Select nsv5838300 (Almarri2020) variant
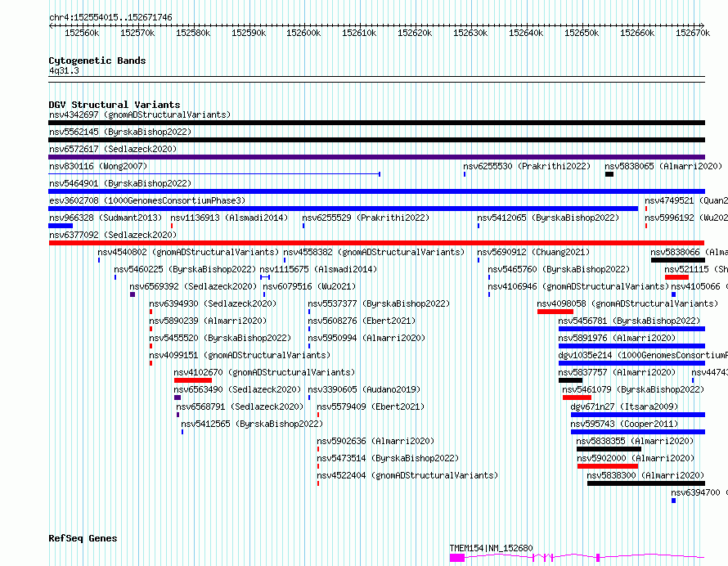This screenshot has width=728, height=566. [x=645, y=475]
